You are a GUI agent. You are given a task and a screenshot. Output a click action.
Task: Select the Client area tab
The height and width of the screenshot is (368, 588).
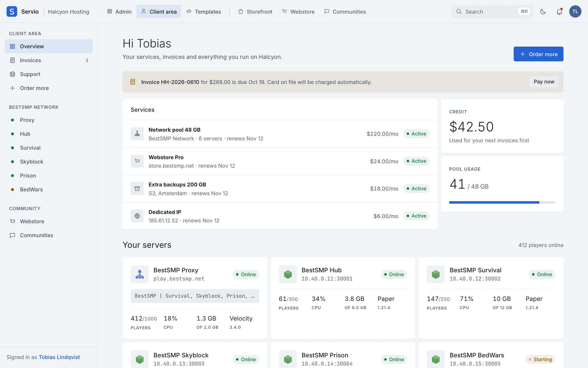[159, 11]
